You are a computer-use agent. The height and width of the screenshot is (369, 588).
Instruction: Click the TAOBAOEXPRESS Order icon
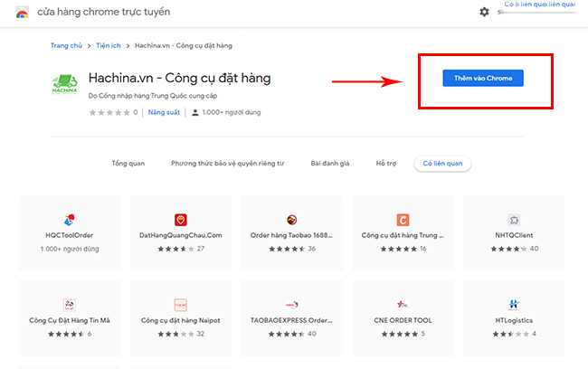pos(292,305)
